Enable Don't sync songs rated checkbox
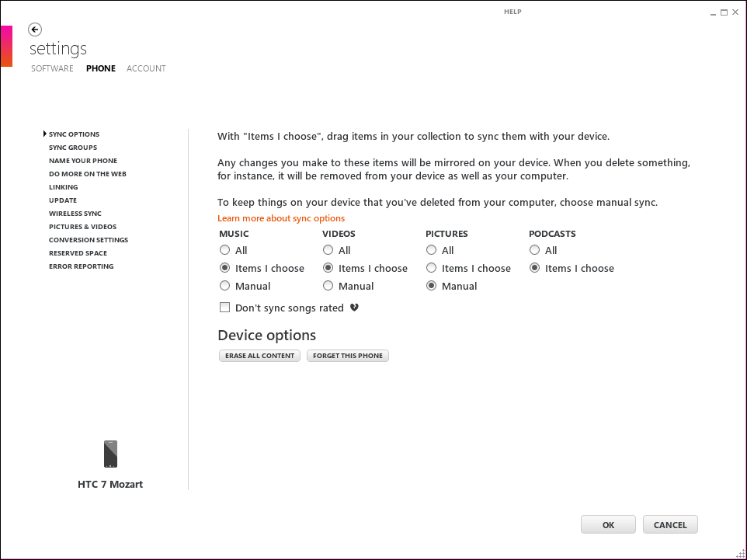This screenshot has width=747, height=560. tap(225, 308)
